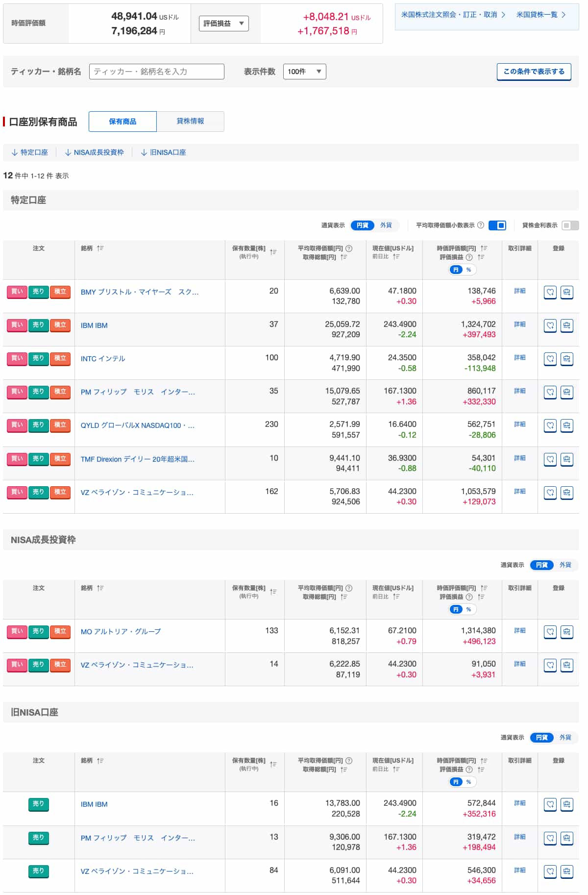Click 売り button for 旧NISA IBM
This screenshot has height=895, width=588.
[x=38, y=804]
